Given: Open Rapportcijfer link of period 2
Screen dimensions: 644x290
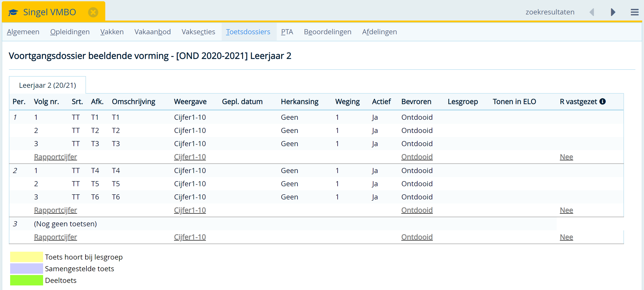Looking at the screenshot, I should 56,210.
